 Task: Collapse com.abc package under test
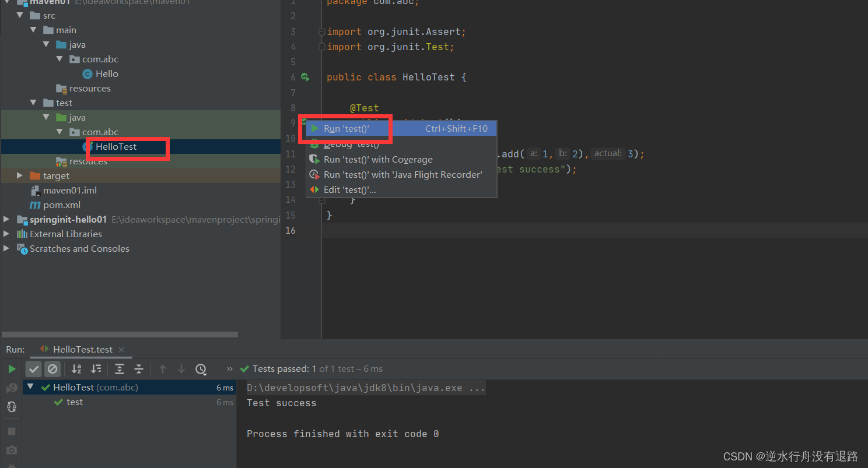click(x=60, y=132)
